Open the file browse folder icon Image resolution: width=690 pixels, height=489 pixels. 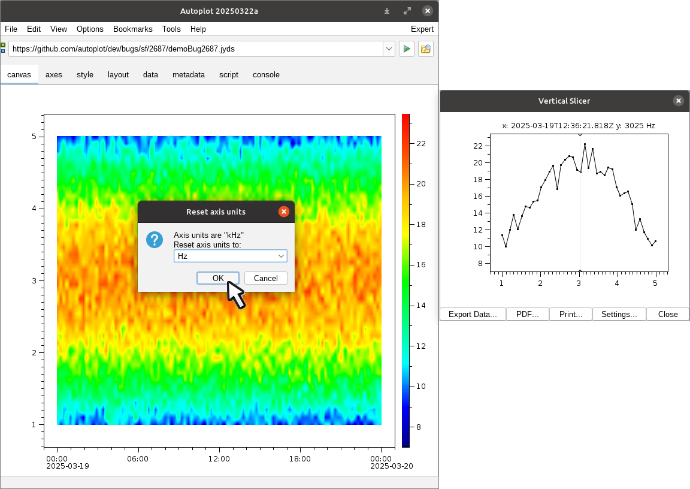coord(426,49)
